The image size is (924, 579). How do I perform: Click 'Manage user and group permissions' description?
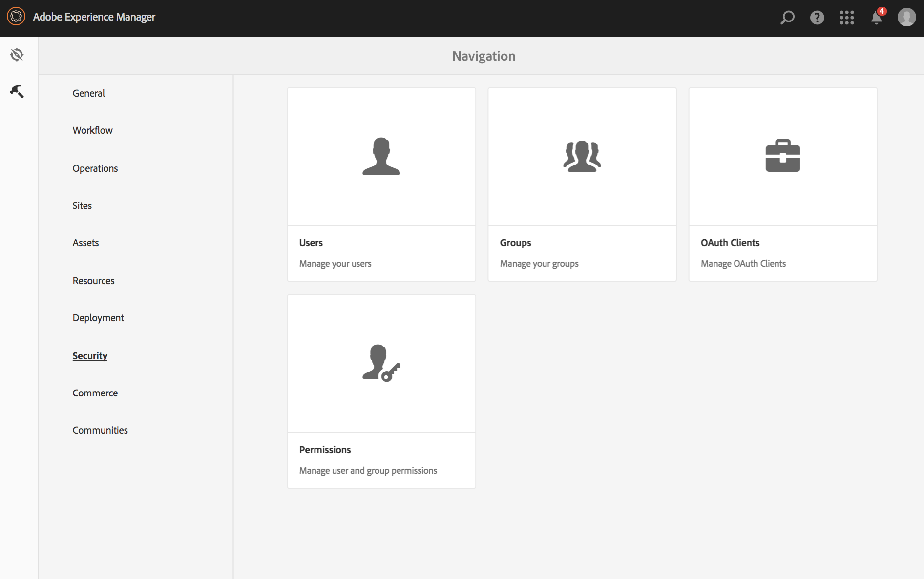[368, 471]
